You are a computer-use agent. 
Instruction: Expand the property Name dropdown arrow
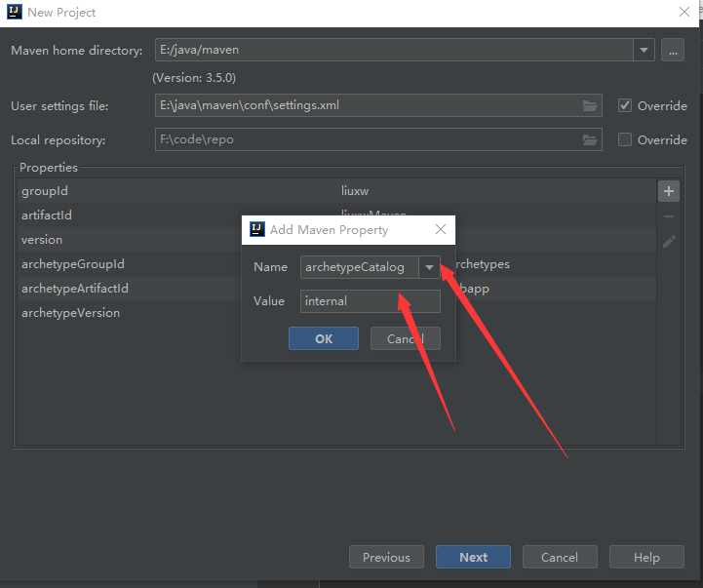coord(429,267)
